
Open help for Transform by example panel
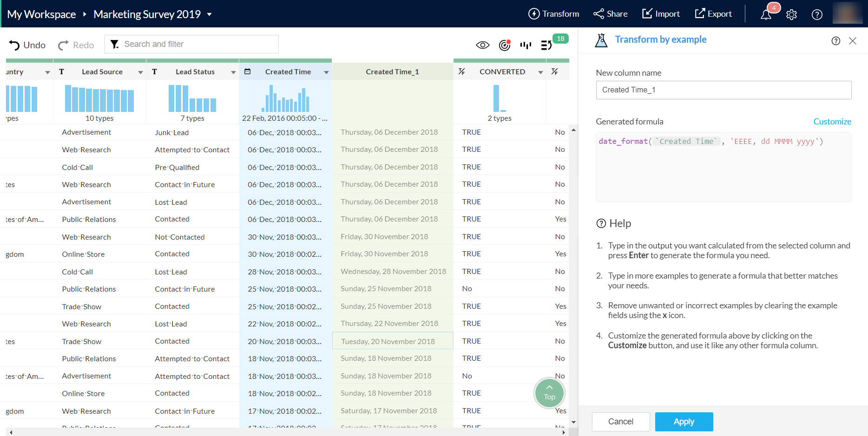[835, 41]
